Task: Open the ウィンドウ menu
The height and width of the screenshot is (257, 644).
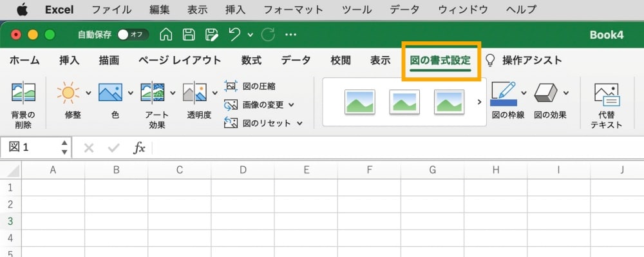Action: [463, 10]
